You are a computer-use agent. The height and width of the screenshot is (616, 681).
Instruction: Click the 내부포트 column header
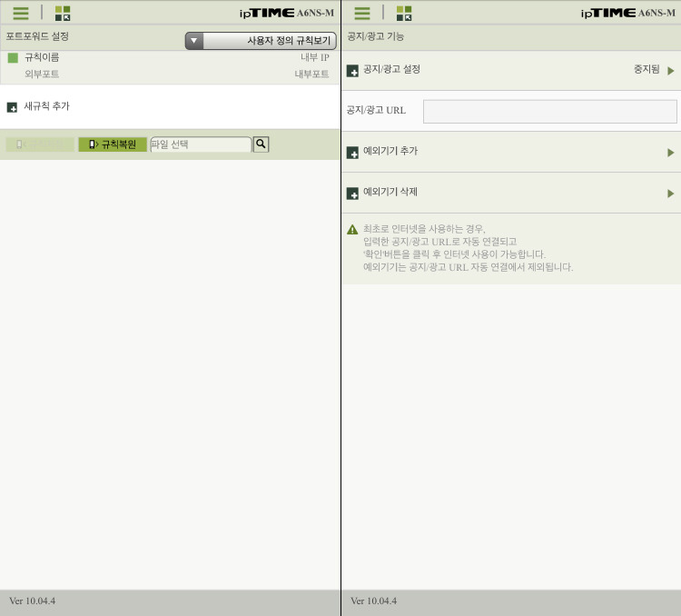tap(311, 74)
